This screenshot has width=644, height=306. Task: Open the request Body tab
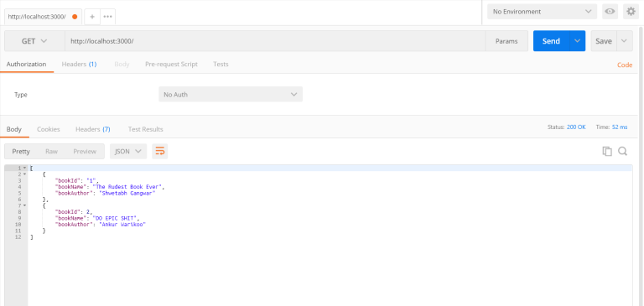click(x=122, y=64)
